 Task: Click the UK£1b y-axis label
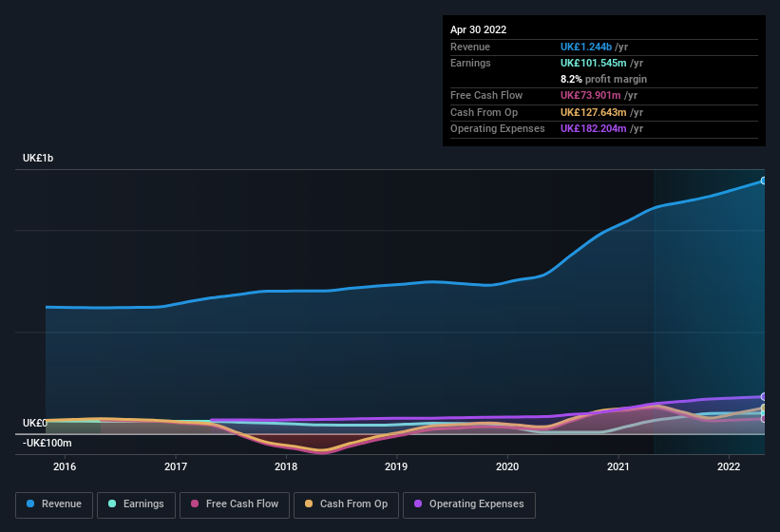pyautogui.click(x=38, y=158)
